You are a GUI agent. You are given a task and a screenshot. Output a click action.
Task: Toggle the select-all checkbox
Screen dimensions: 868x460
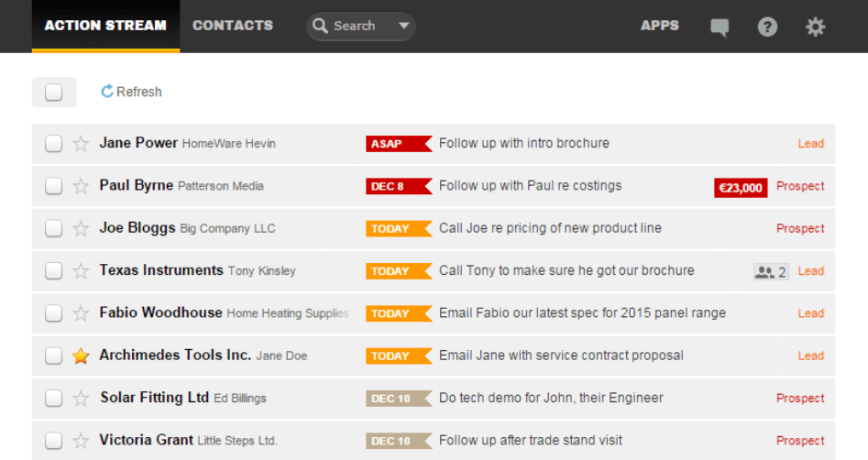(x=54, y=92)
